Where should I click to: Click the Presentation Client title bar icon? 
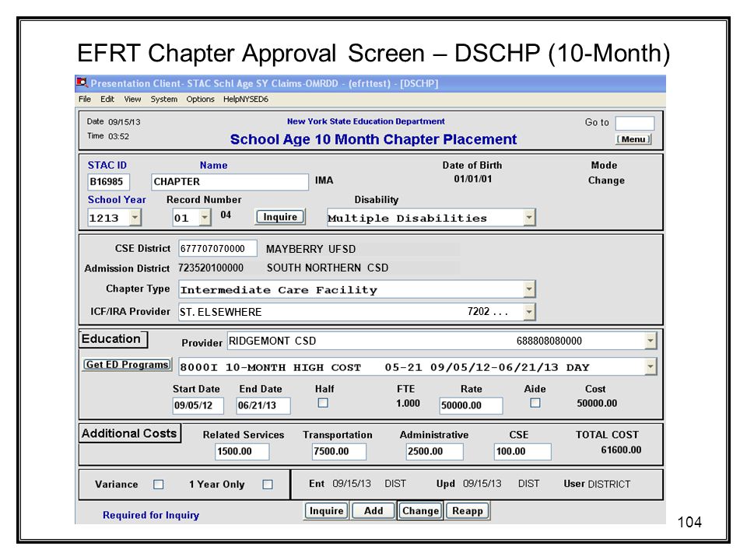click(82, 83)
